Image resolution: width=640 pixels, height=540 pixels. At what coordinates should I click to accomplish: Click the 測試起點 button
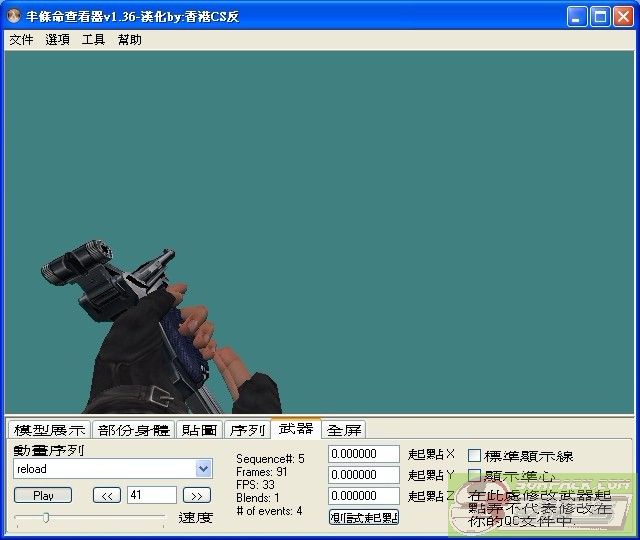click(363, 517)
